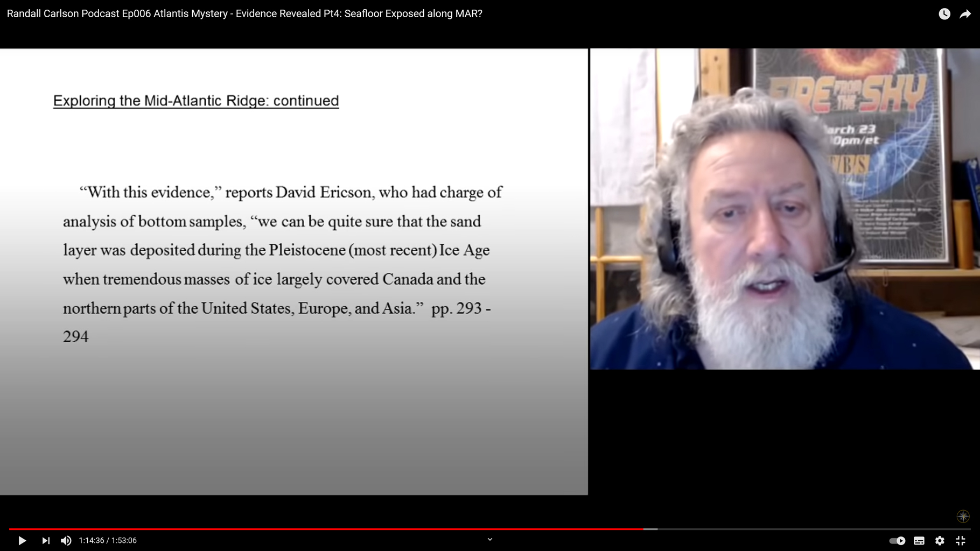
Task: Play the paused video
Action: [22, 540]
